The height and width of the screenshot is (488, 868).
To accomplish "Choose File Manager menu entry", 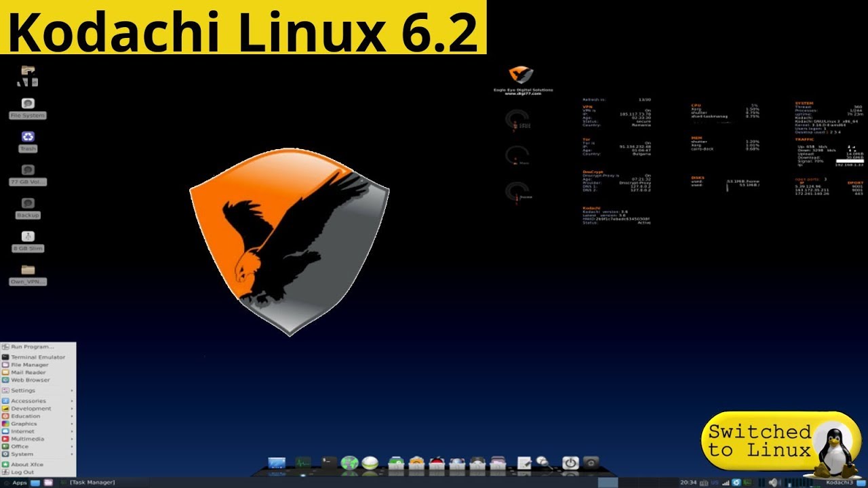I will pyautogui.click(x=38, y=365).
